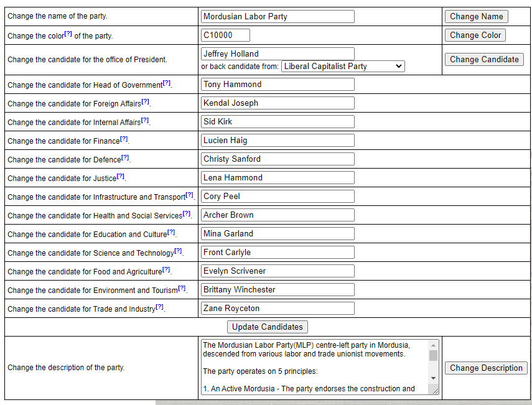Click the description scrollbar up arrow

434,345
